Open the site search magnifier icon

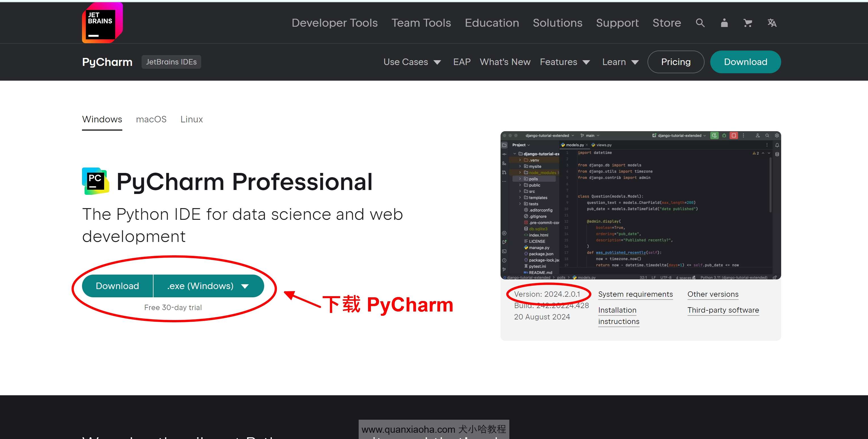(700, 23)
